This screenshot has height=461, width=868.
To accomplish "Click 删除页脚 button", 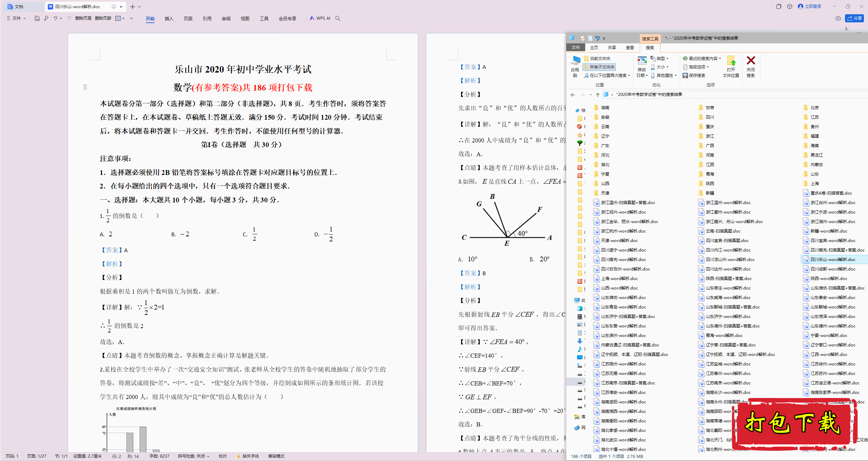I will pyautogui.click(x=103, y=18).
